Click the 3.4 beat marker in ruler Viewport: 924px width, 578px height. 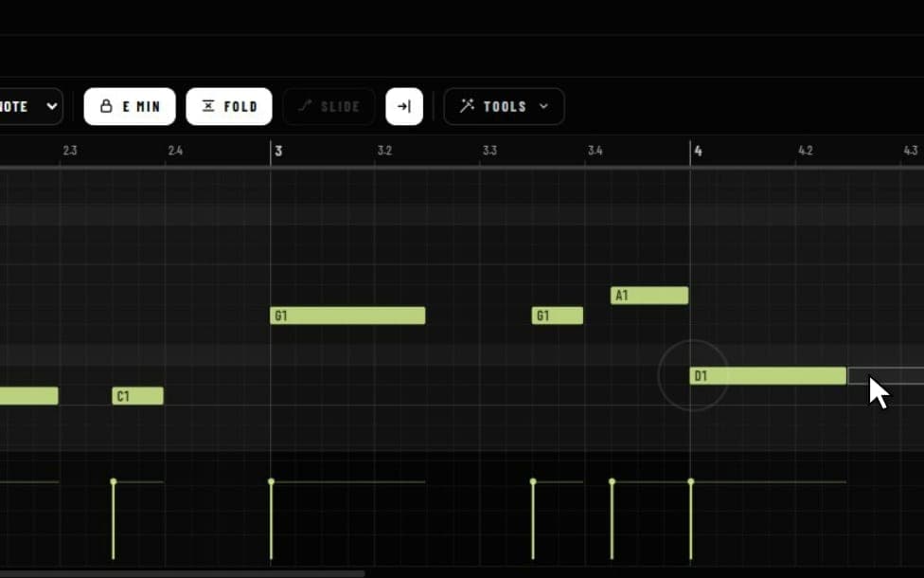tap(595, 151)
